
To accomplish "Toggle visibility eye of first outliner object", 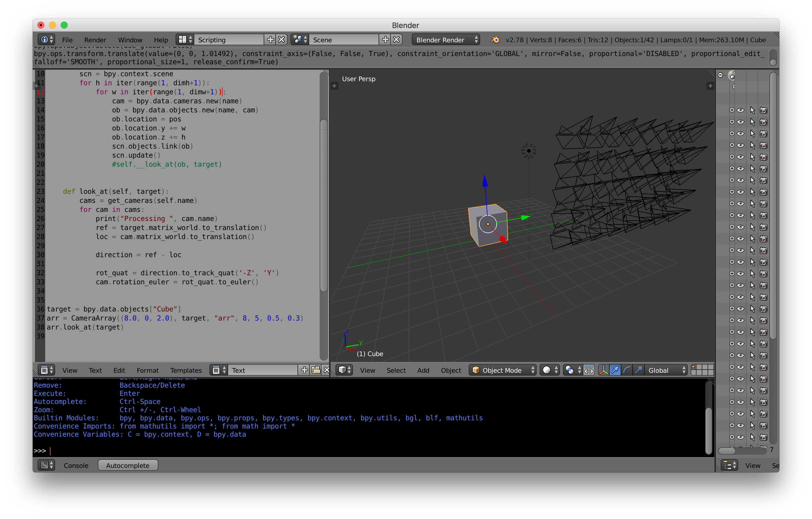I will click(741, 110).
